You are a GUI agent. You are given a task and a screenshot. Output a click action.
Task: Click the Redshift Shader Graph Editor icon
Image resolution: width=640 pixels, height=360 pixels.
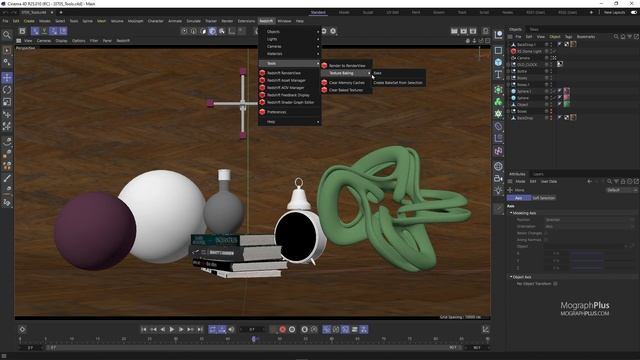point(262,102)
